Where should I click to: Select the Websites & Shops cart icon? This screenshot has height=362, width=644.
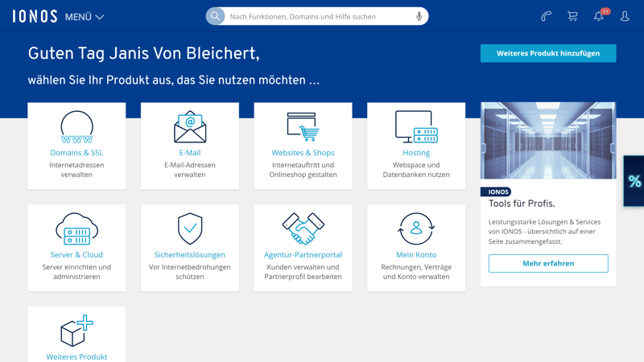point(303,127)
